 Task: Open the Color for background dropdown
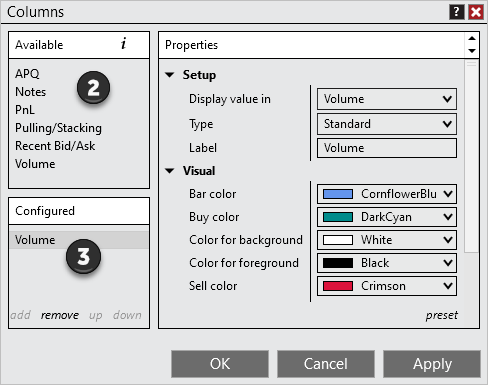pyautogui.click(x=387, y=240)
